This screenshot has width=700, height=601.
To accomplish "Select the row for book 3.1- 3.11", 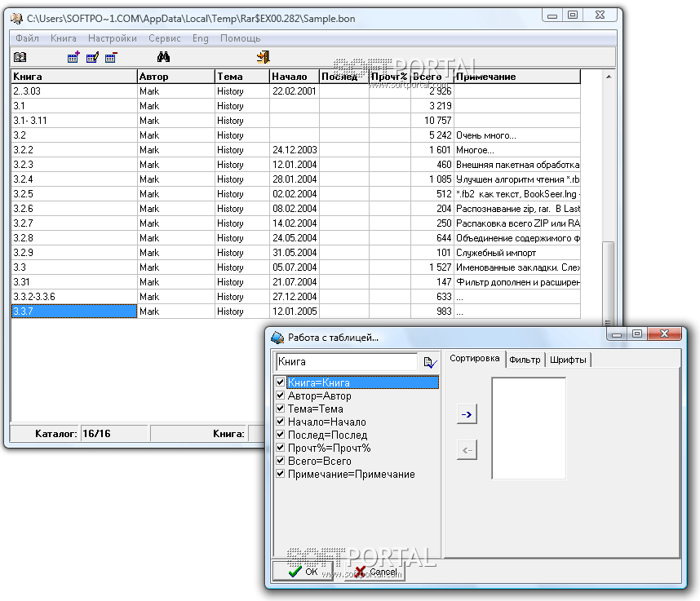I will 295,121.
